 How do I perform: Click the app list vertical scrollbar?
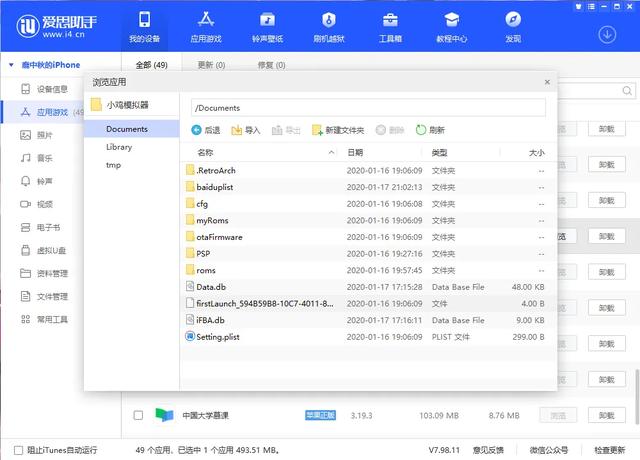pos(637,396)
